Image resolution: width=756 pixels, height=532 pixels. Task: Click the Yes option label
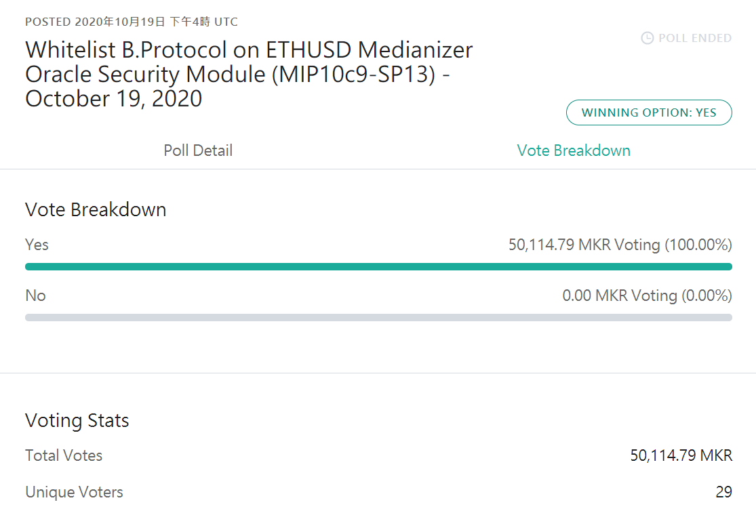[37, 245]
